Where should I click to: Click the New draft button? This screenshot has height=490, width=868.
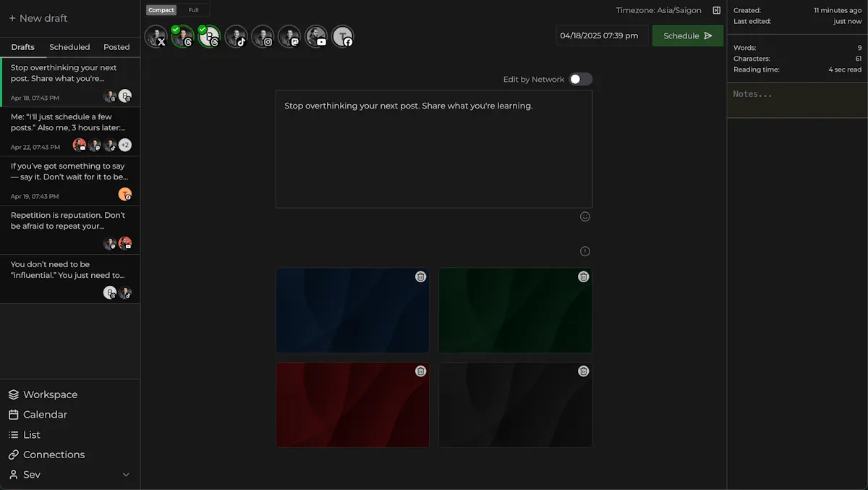point(38,18)
